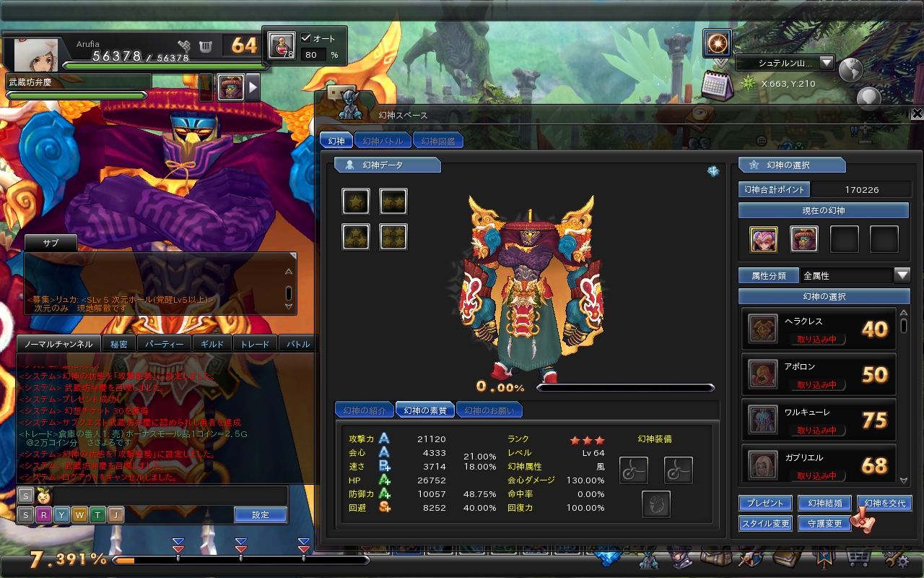Switch to the 幻神バトル tab

(382, 141)
